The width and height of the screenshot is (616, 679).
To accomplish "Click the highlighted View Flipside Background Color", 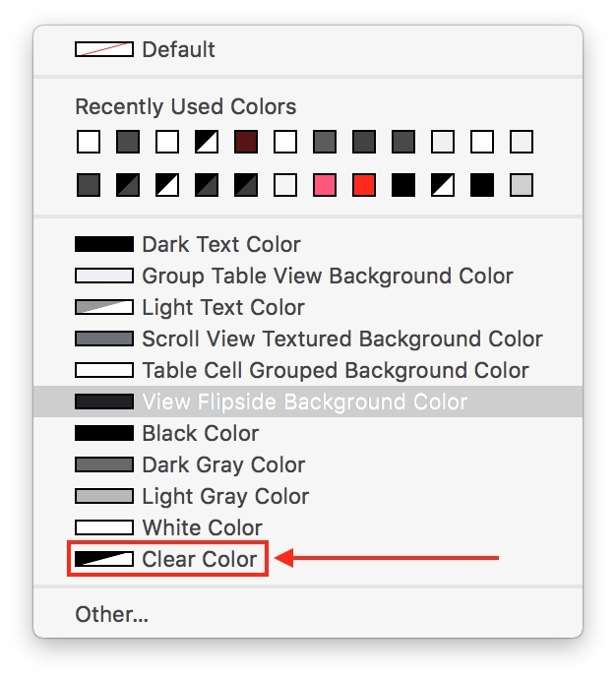I will pos(304,401).
